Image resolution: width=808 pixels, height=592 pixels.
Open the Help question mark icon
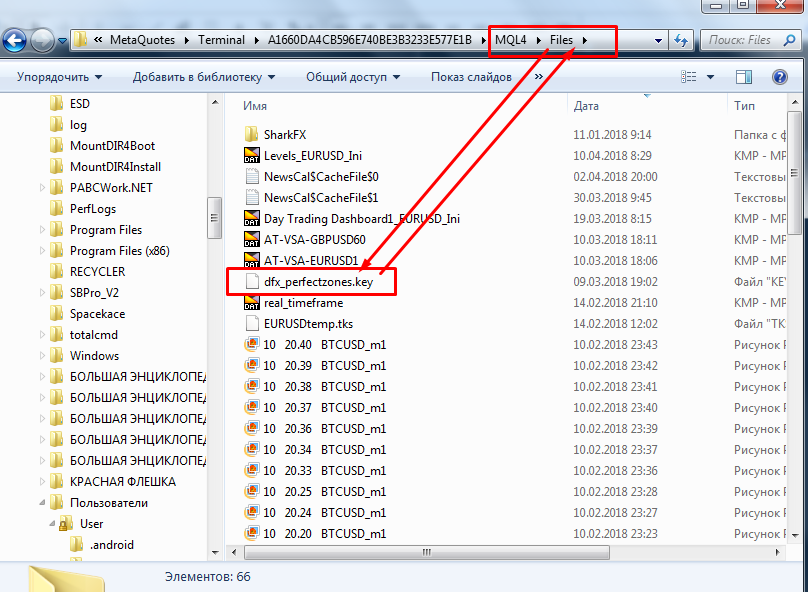pyautogui.click(x=780, y=77)
